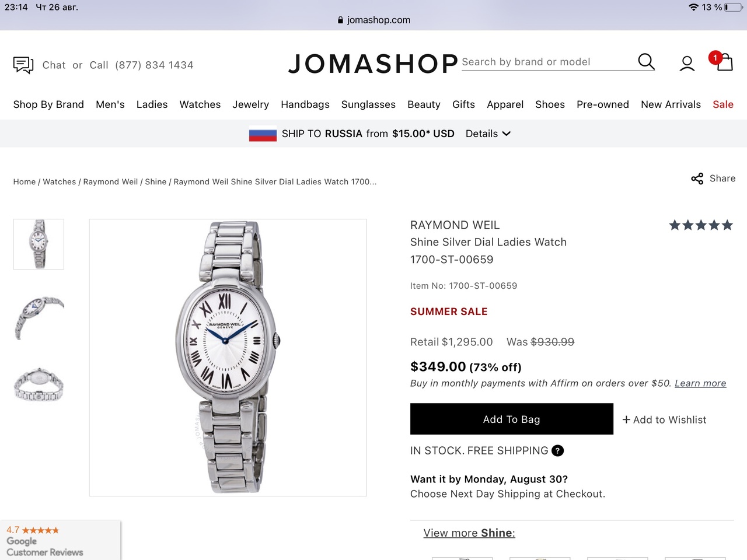The height and width of the screenshot is (560, 747).
Task: Click the Add To Bag button
Action: 511,419
